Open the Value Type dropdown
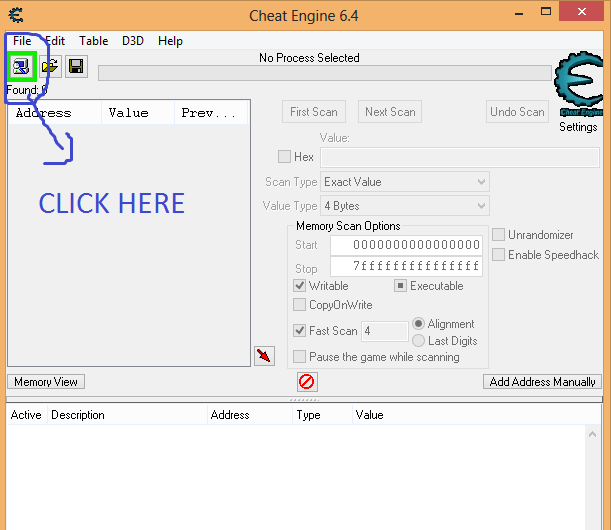The height and width of the screenshot is (530, 611). pyautogui.click(x=404, y=206)
